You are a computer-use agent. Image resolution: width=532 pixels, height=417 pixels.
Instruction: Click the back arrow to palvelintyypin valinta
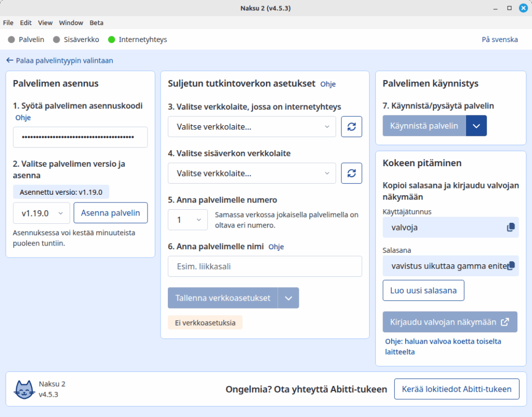click(9, 60)
